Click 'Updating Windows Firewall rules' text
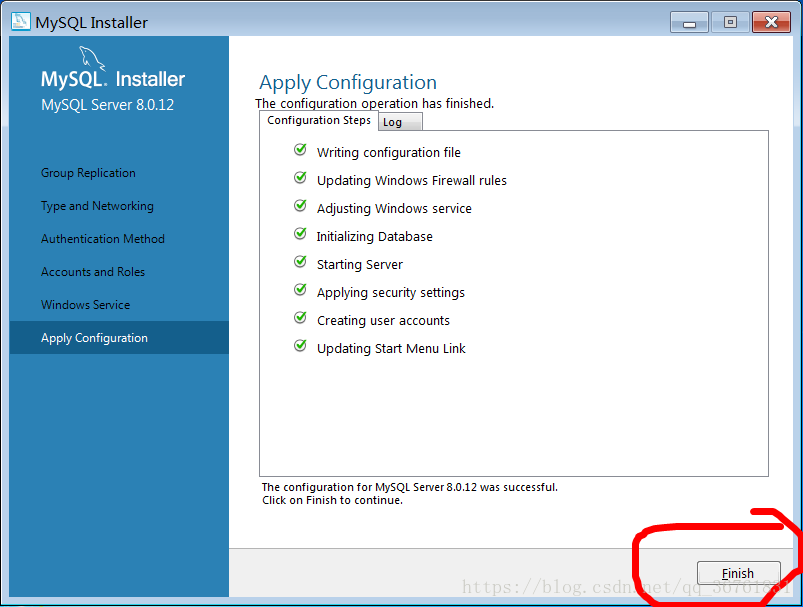The image size is (803, 607). [x=412, y=180]
